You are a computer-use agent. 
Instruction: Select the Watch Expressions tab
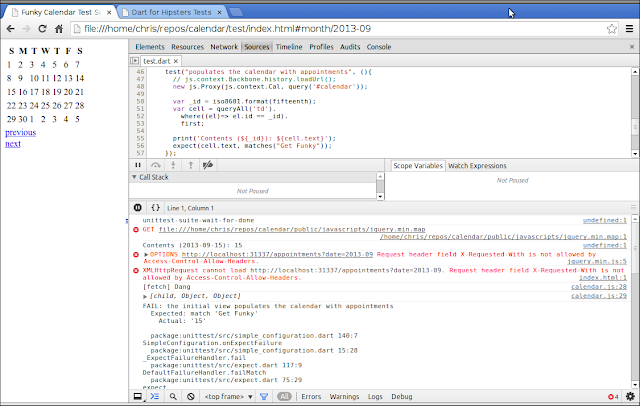coord(477,166)
